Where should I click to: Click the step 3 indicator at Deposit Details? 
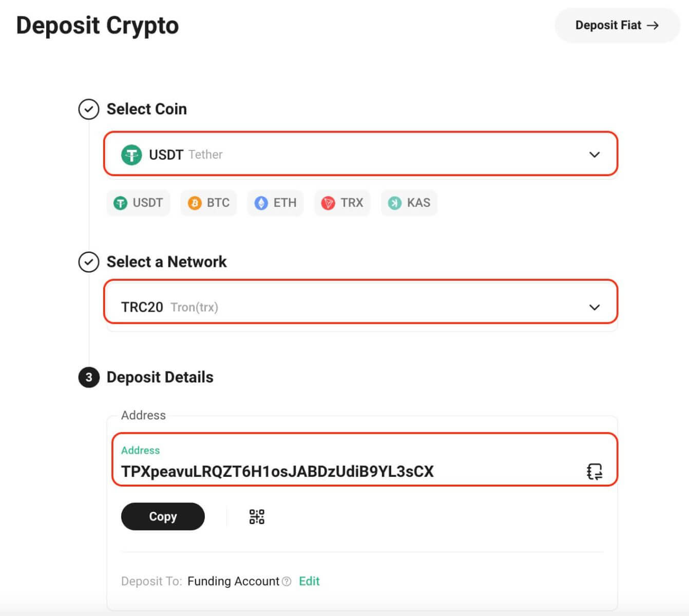[x=89, y=377]
